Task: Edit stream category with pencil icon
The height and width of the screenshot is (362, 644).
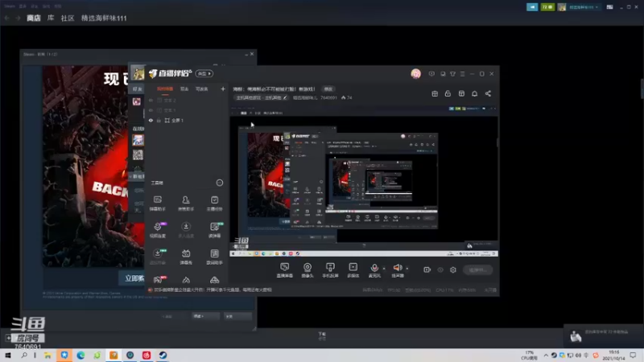Action: [x=285, y=97]
